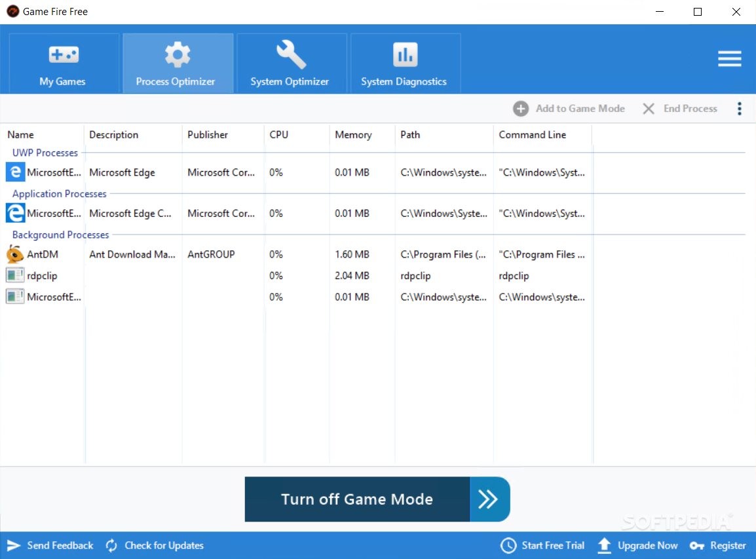Select 'Ant Download Ma...' description cell
Screen dimensions: 756x559
[132, 254]
